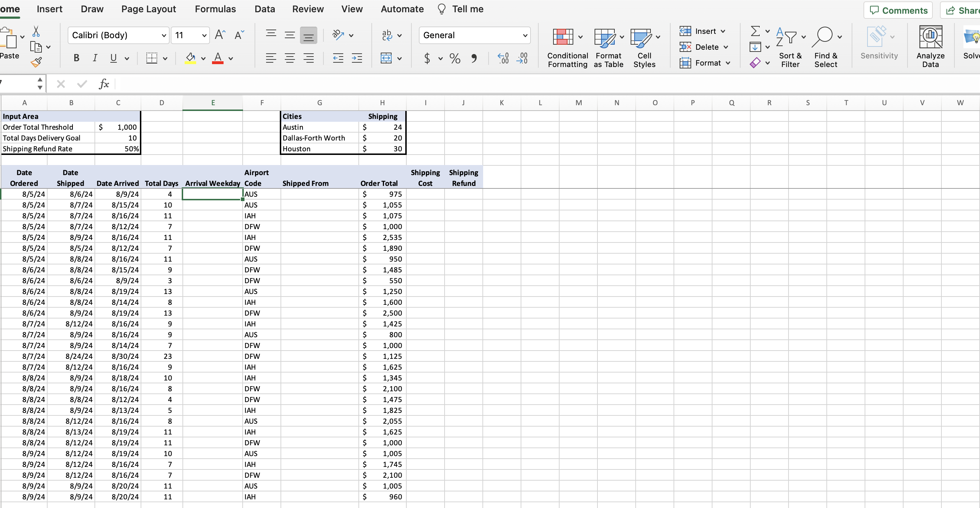Screen dimensions: 980x508
Task: Apply accounting number format
Action: 428,59
